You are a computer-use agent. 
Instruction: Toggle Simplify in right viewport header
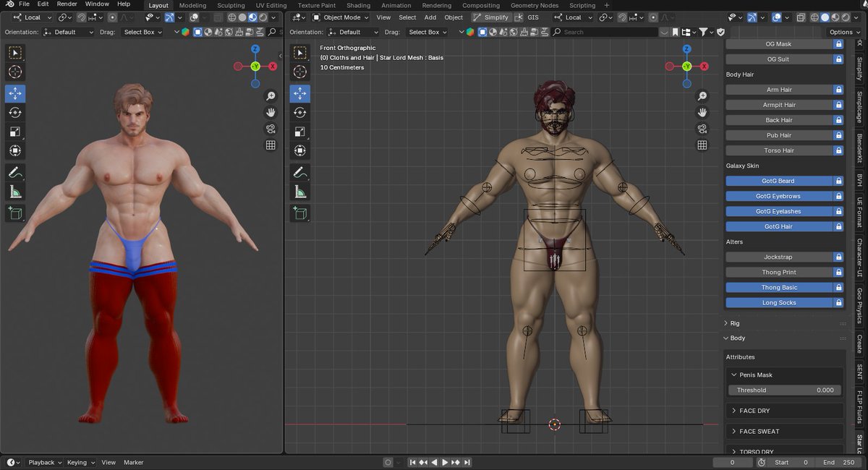pos(490,17)
